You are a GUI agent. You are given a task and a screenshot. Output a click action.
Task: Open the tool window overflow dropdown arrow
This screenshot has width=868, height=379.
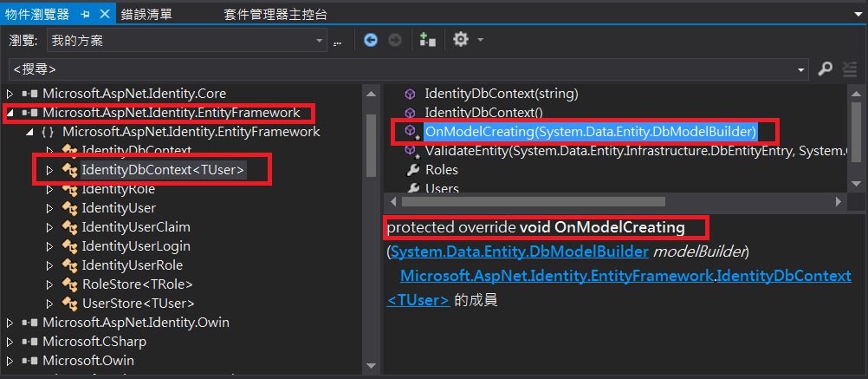[858, 14]
